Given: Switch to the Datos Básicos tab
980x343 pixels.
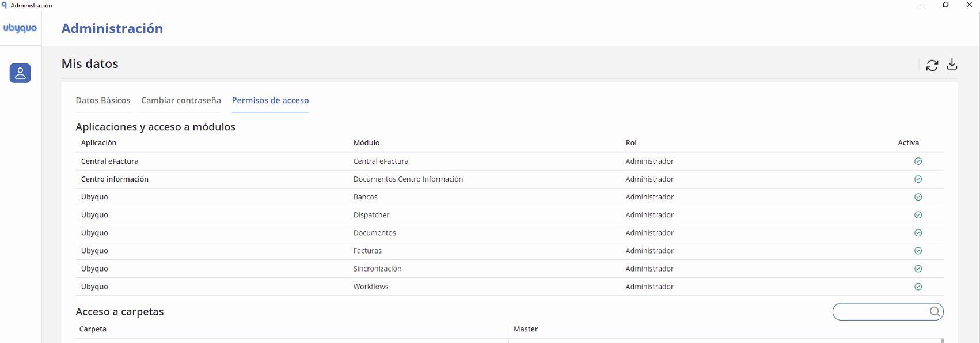Looking at the screenshot, I should tap(103, 100).
